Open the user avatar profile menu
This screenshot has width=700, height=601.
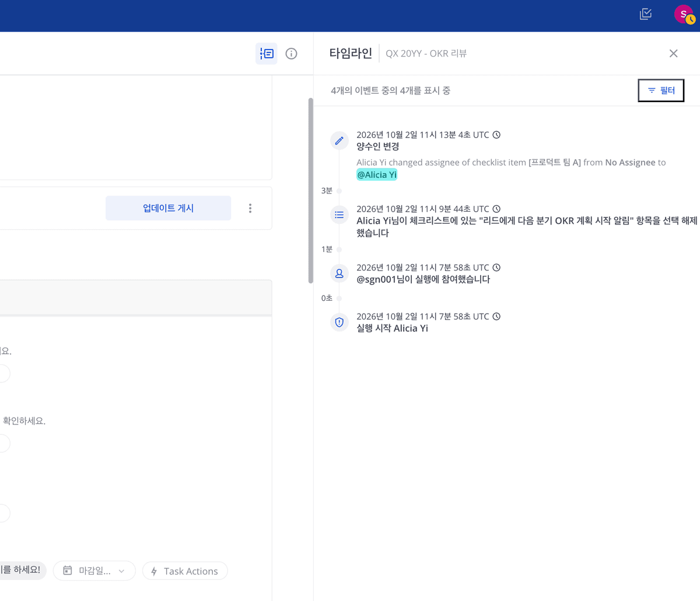(684, 14)
